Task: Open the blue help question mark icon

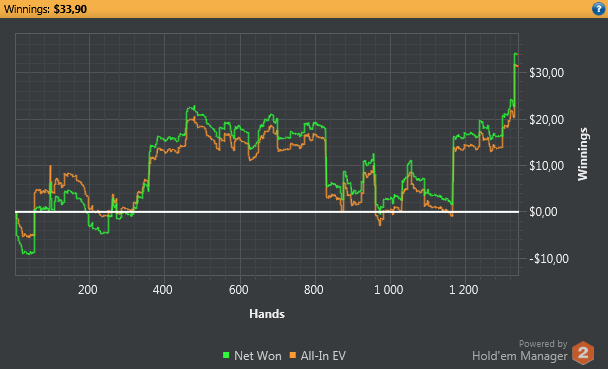Action: click(599, 9)
